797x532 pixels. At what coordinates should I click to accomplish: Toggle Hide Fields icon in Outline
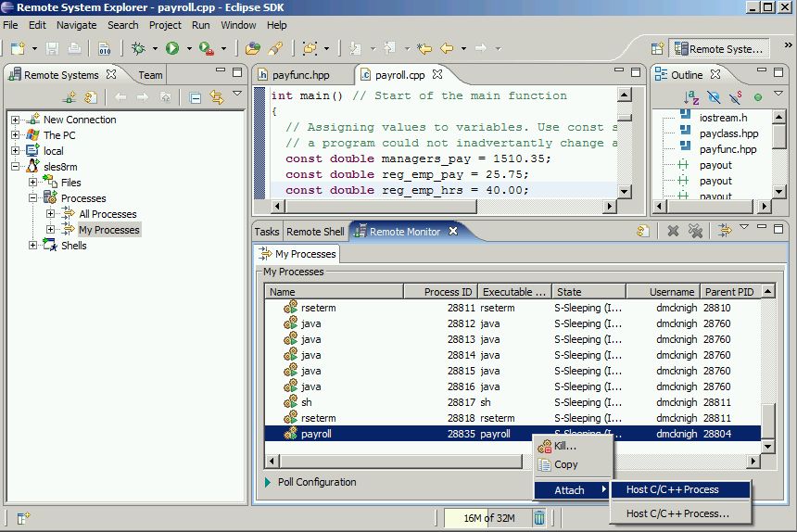click(714, 96)
